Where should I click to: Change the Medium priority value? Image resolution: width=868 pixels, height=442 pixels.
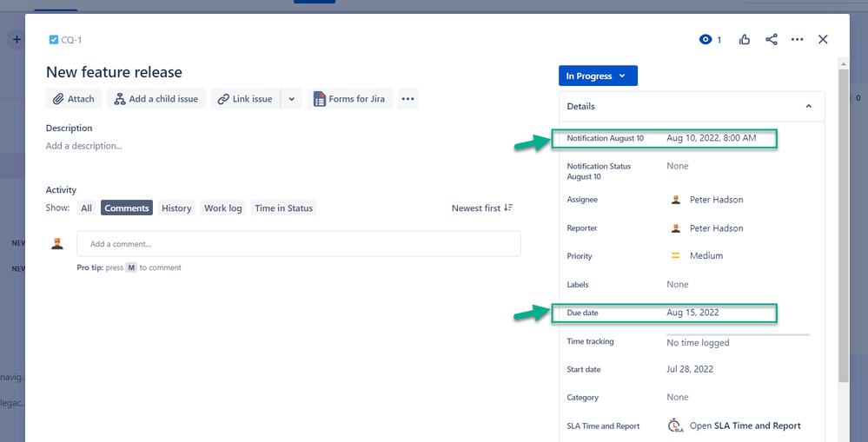tap(706, 255)
